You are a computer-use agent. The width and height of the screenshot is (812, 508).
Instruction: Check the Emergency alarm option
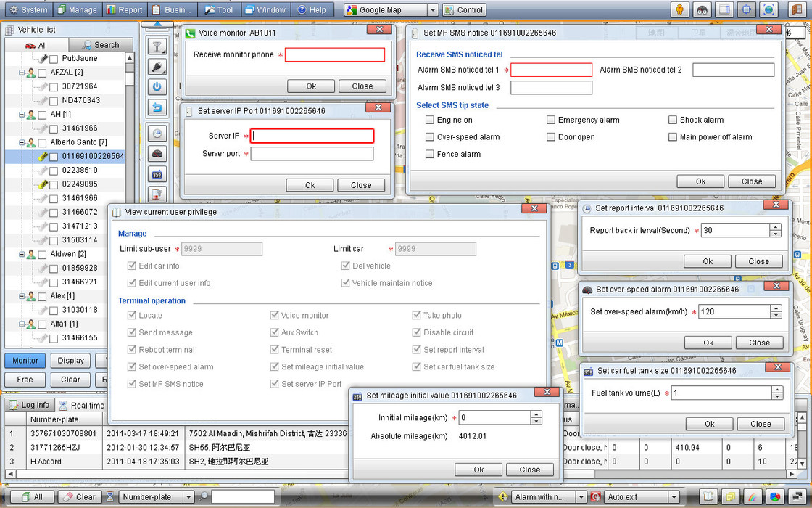pyautogui.click(x=551, y=120)
